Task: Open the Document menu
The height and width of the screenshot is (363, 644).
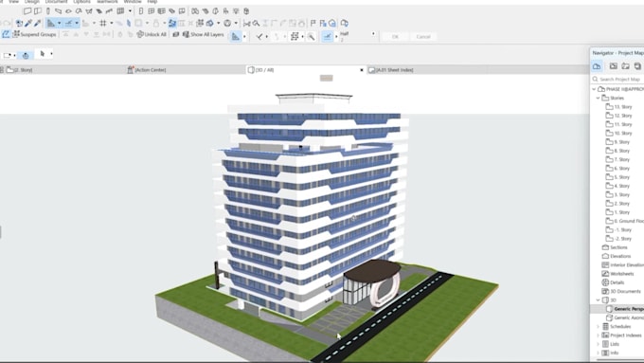Action: pos(56,2)
